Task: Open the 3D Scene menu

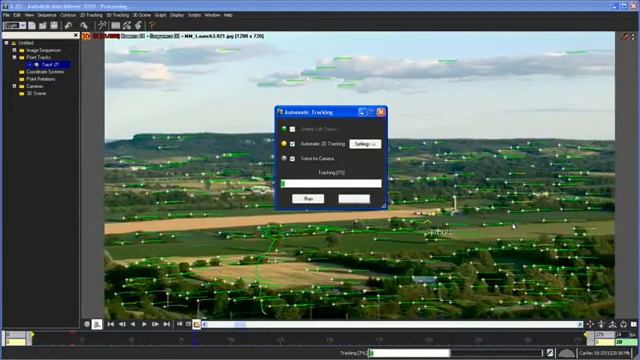Action: pos(142,15)
